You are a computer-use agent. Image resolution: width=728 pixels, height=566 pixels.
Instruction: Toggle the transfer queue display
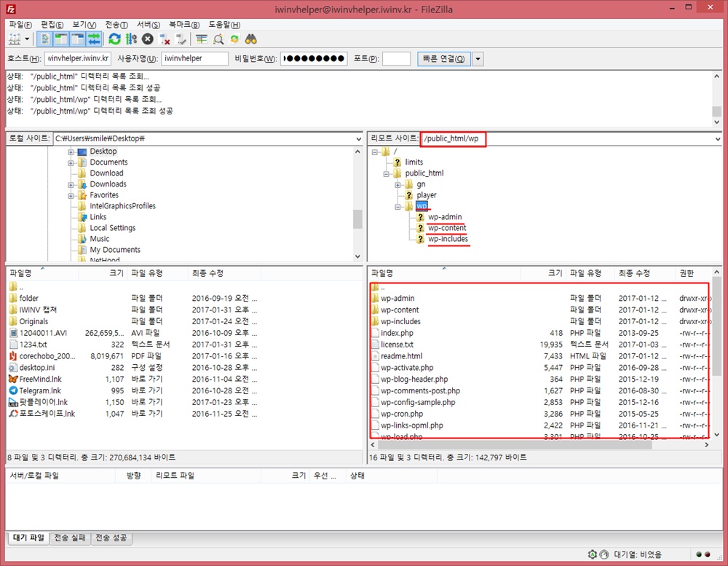(94, 39)
